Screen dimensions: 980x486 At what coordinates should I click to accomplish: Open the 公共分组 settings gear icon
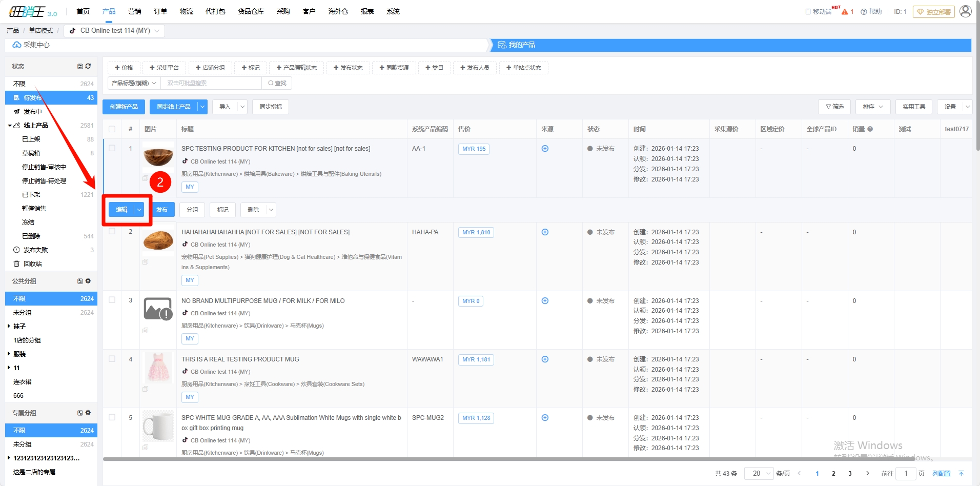tap(88, 281)
